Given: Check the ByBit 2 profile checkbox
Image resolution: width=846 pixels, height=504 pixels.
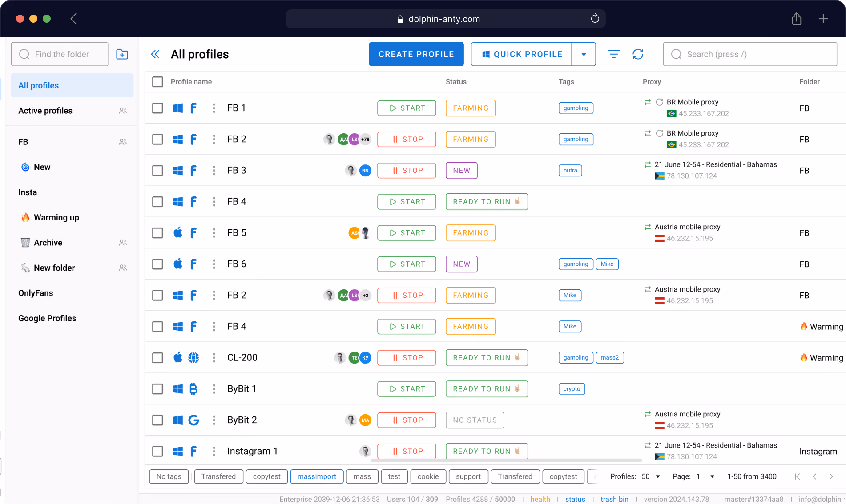Looking at the screenshot, I should (157, 420).
